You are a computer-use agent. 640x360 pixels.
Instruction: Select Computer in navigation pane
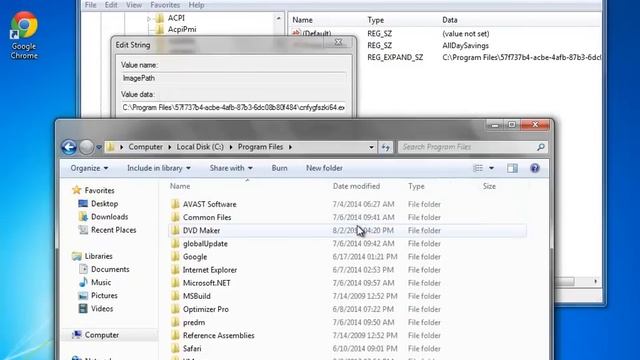tap(102, 335)
